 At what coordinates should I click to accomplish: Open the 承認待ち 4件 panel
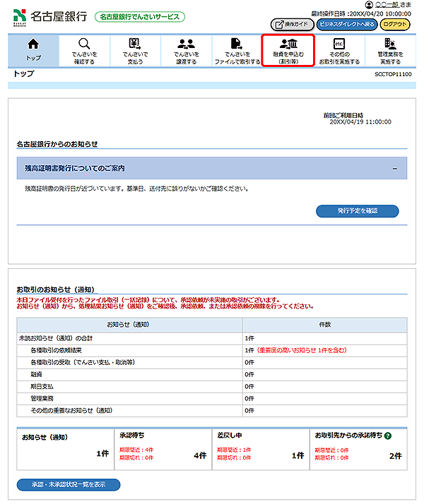click(161, 447)
